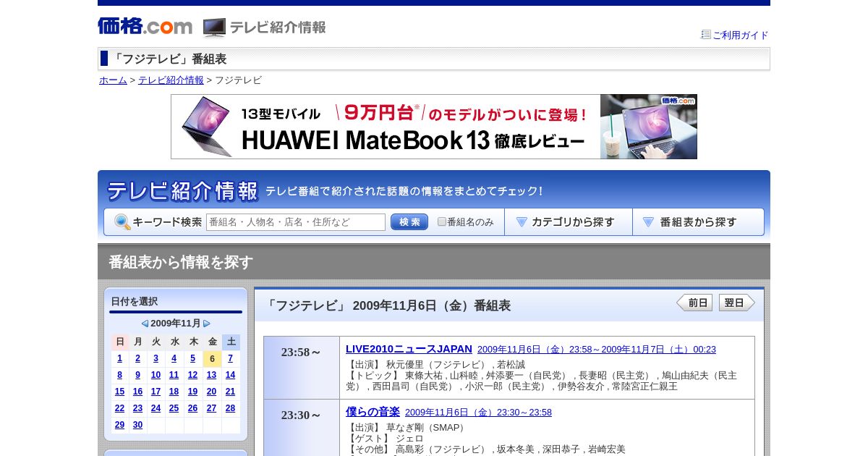Click the 番組表から情報を探す section heading
This screenshot has width=868, height=456.
181,262
